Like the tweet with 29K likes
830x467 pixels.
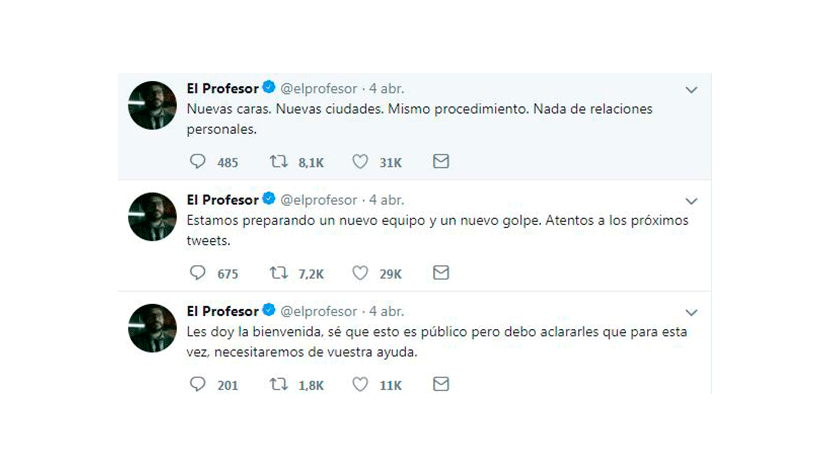click(x=360, y=273)
